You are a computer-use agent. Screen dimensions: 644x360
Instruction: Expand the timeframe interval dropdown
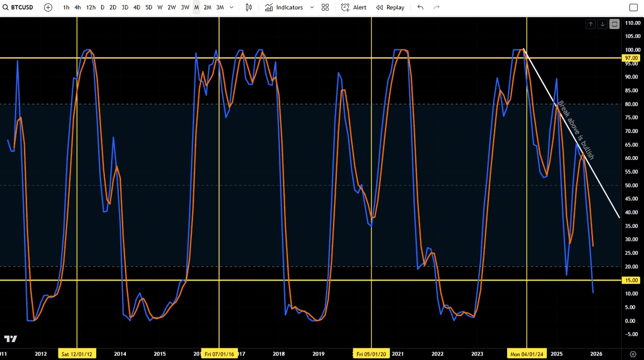pos(231,8)
